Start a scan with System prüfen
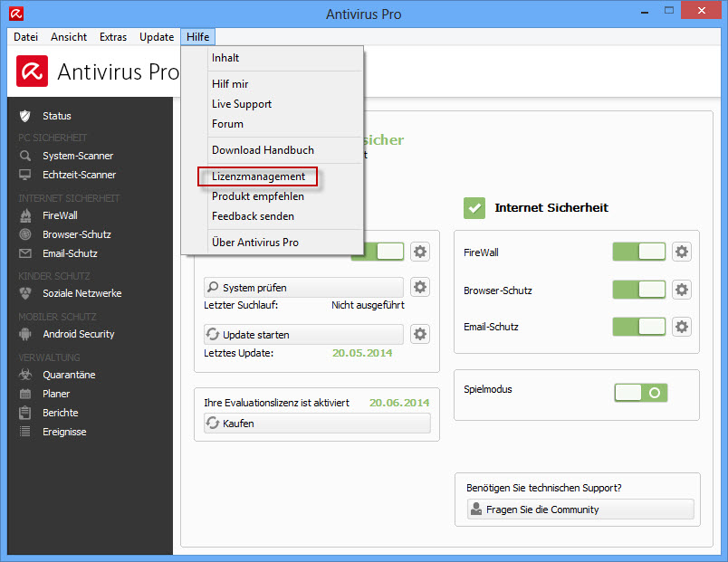The width and height of the screenshot is (728, 562). (x=302, y=287)
